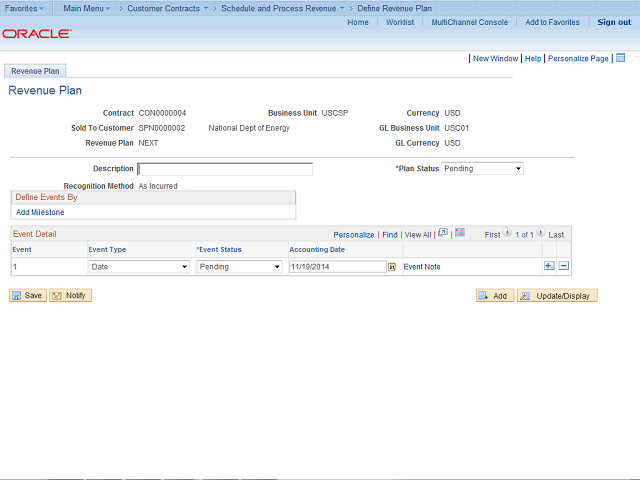Click the Update/Display button
This screenshot has width=640, height=480.
tap(557, 296)
